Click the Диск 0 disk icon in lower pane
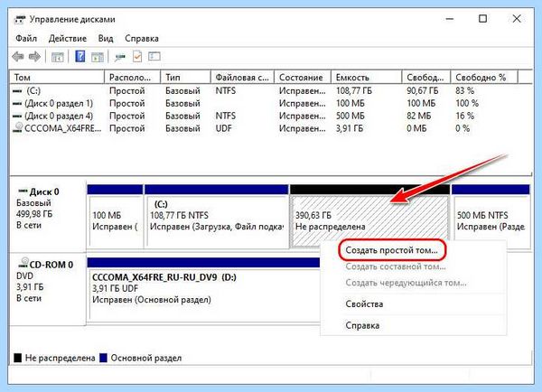Screen dimensions: 542x392 coord(23,191)
